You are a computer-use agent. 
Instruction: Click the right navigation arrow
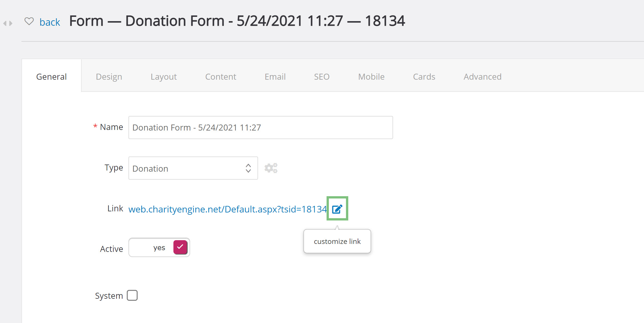[x=11, y=23]
